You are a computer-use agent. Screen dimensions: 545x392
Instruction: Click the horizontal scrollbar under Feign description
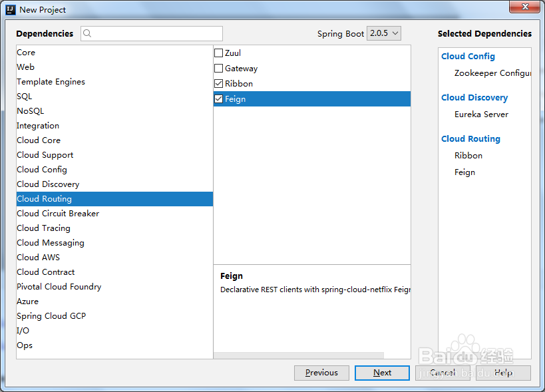[x=299, y=355]
